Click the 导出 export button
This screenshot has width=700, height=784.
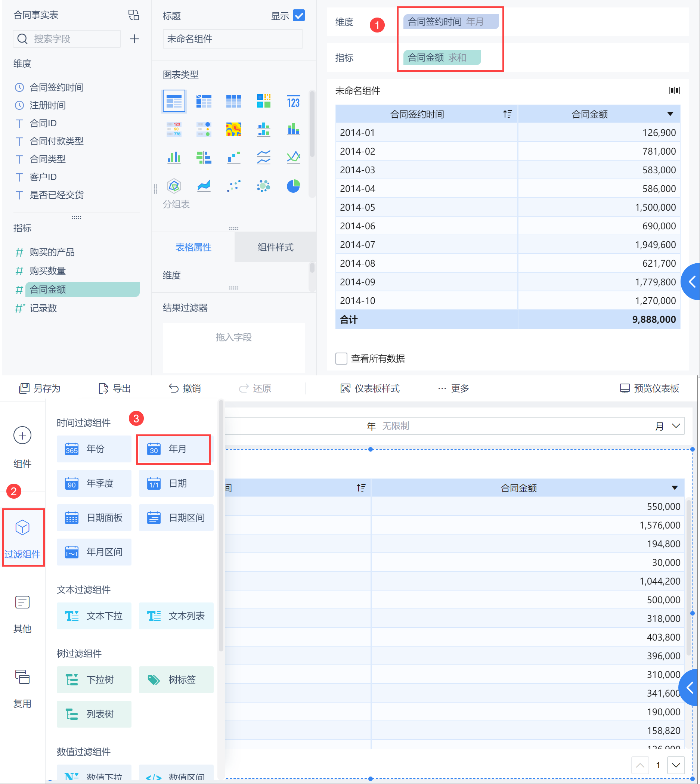point(115,388)
